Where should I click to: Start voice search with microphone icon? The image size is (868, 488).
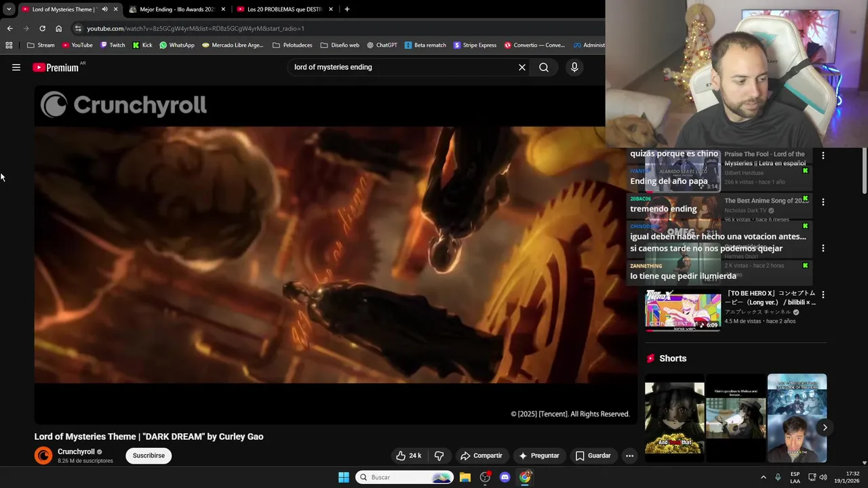click(x=574, y=67)
